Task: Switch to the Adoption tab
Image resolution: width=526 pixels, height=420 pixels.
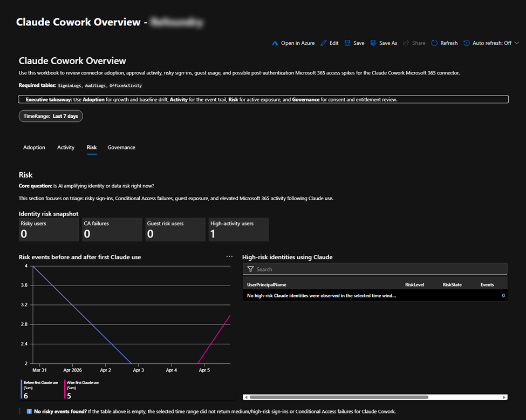Action: coord(34,147)
